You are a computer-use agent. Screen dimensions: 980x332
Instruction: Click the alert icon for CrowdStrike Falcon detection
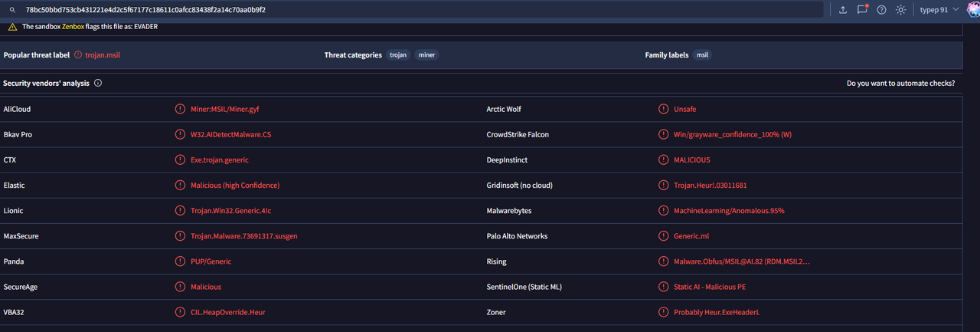(663, 134)
